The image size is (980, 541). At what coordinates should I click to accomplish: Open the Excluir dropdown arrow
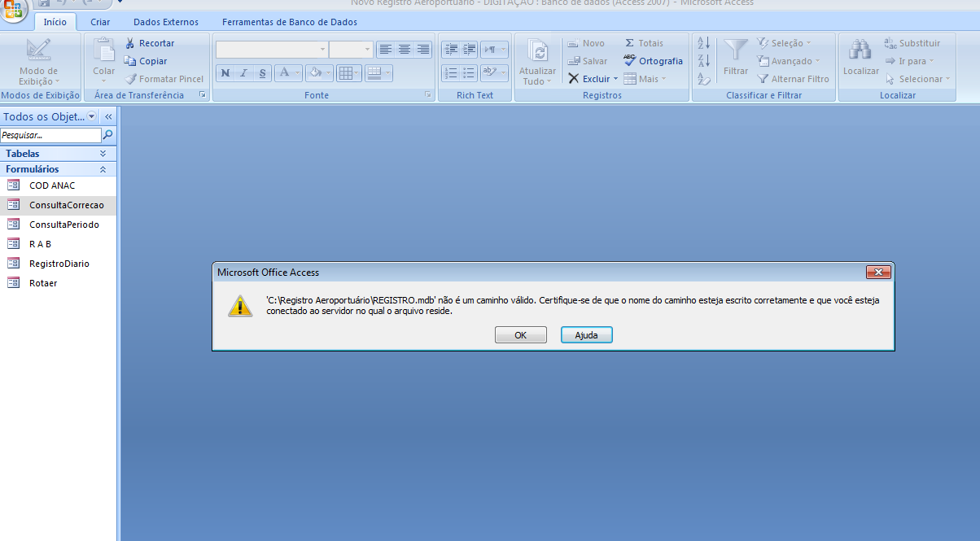click(615, 79)
